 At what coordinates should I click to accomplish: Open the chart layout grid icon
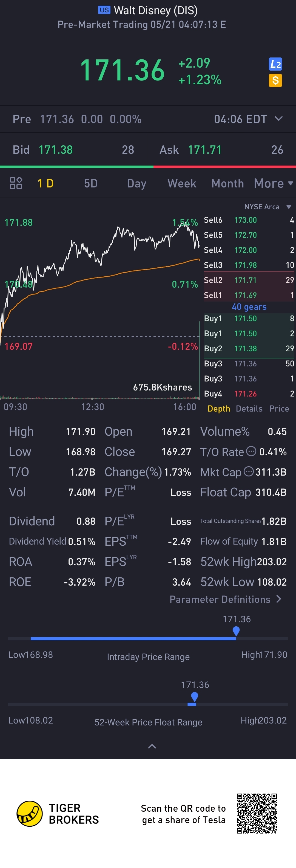[16, 183]
